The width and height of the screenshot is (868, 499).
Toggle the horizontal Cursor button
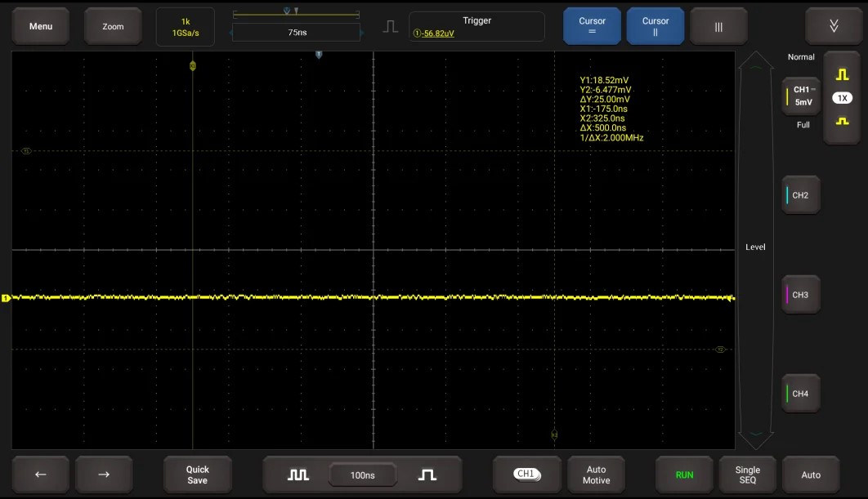(592, 26)
